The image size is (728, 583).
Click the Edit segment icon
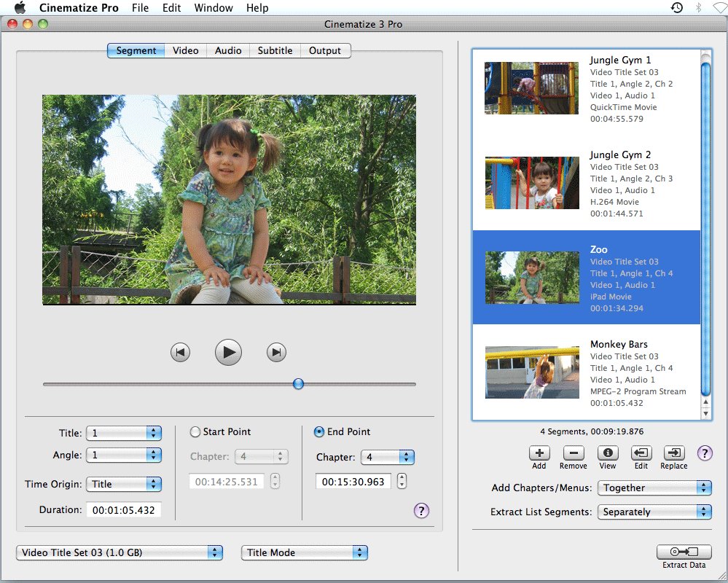coord(641,453)
